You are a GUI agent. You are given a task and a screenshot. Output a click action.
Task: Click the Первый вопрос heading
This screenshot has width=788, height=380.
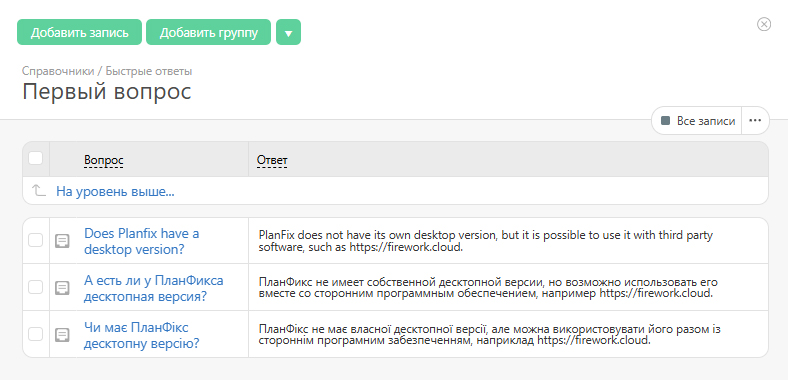point(107,92)
